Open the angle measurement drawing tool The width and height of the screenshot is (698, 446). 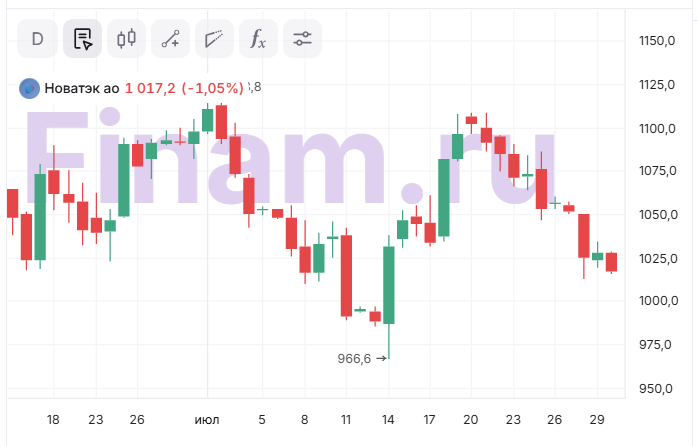[214, 39]
